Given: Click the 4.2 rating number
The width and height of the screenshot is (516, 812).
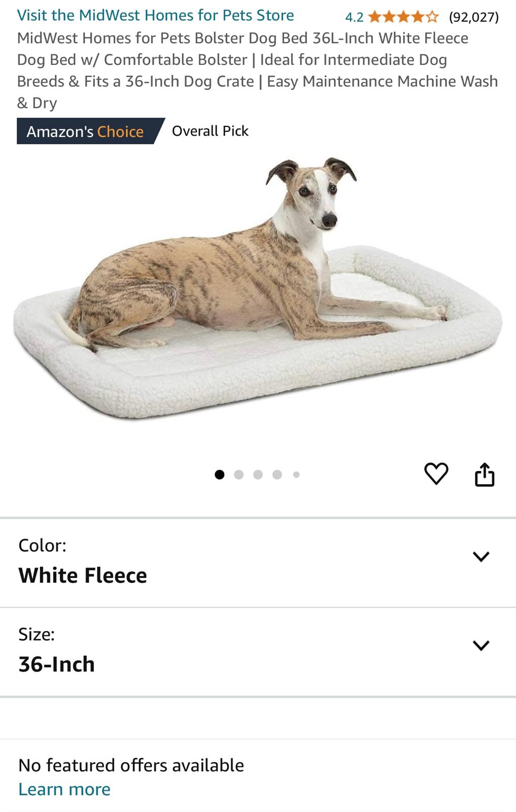Looking at the screenshot, I should point(354,17).
